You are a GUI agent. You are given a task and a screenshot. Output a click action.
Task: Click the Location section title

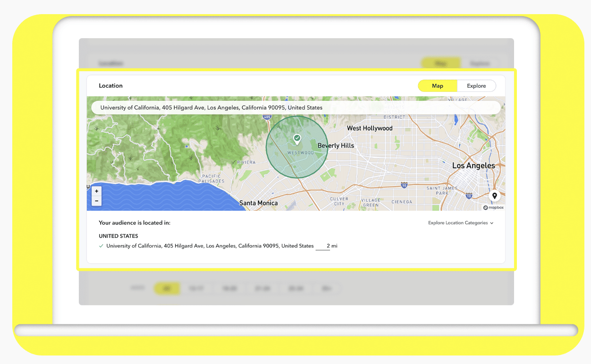coord(110,86)
